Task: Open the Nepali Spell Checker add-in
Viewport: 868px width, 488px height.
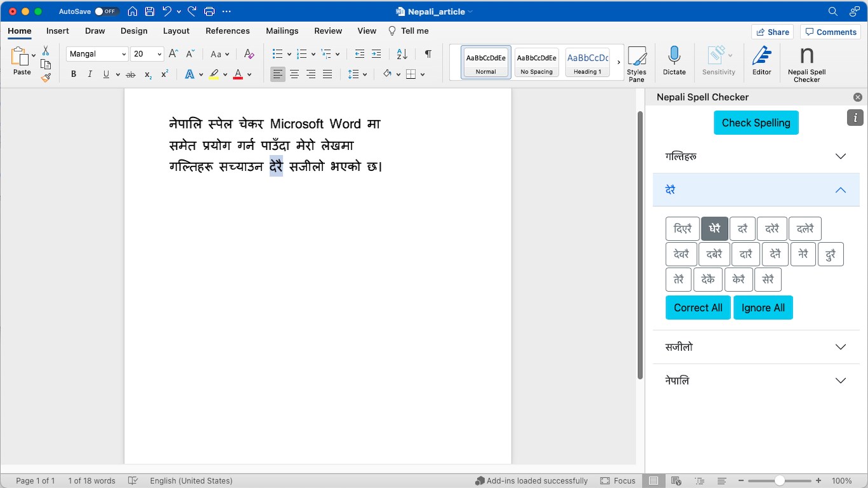Action: [x=807, y=64]
